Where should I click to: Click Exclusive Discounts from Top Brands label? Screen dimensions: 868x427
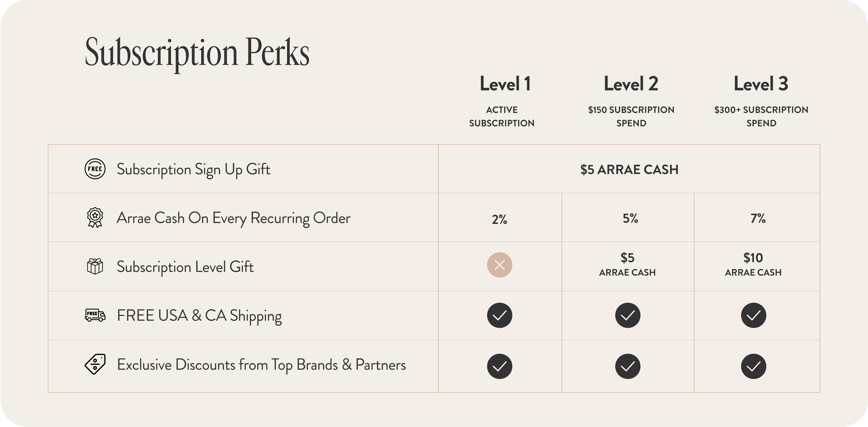[261, 365]
